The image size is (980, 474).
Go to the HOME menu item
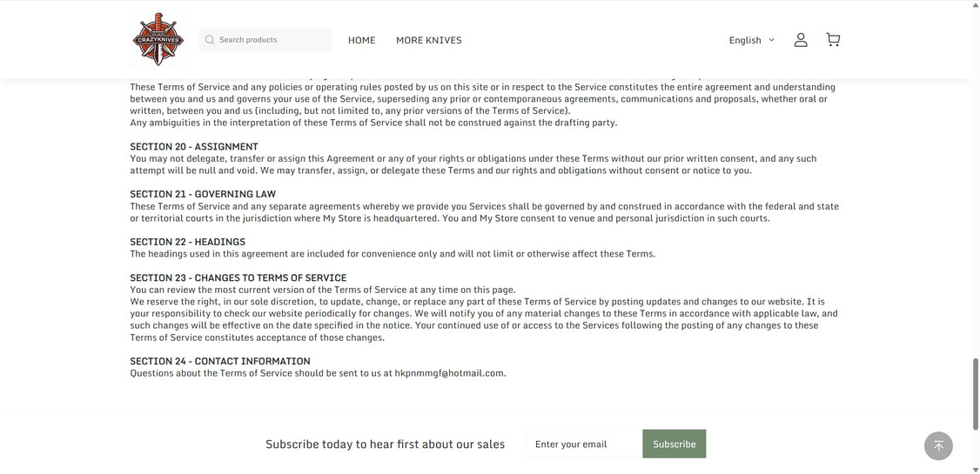point(361,40)
